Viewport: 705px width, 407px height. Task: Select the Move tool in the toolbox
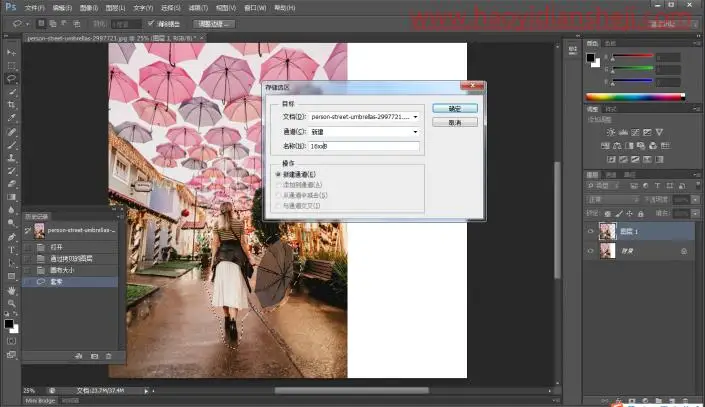(11, 53)
